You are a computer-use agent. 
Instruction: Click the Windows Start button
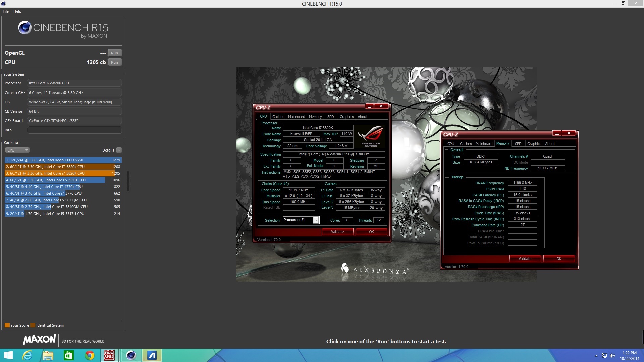coord(8,355)
